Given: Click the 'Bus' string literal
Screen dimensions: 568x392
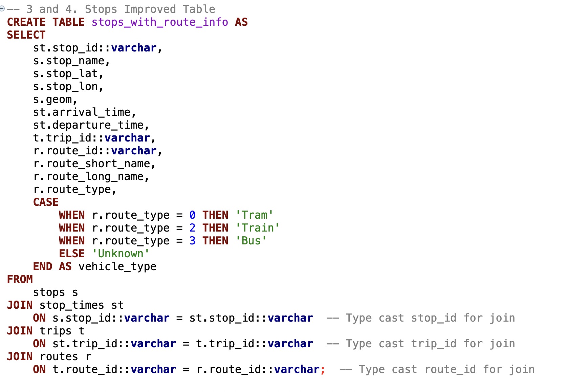Looking at the screenshot, I should click(251, 241).
